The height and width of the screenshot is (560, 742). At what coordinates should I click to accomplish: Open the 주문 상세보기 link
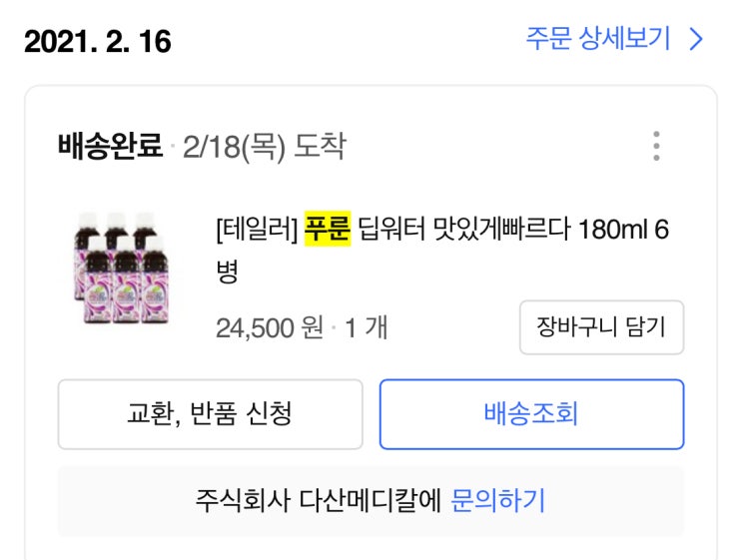[598, 40]
